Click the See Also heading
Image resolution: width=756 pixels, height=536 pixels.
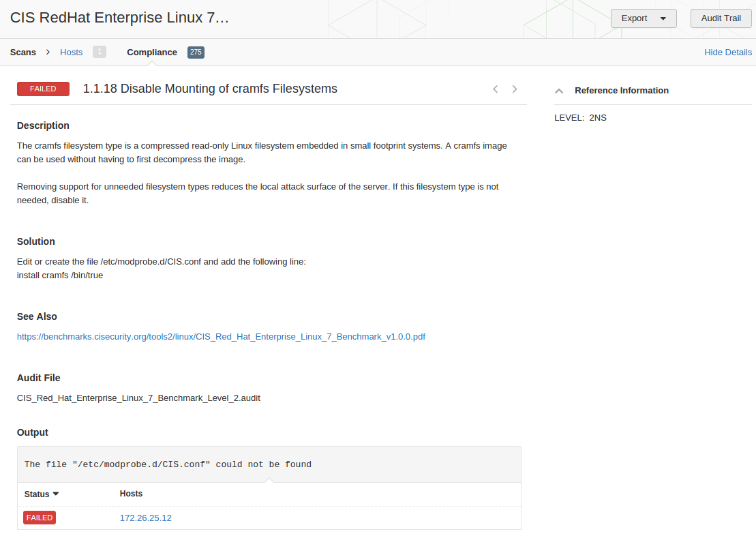coord(37,316)
